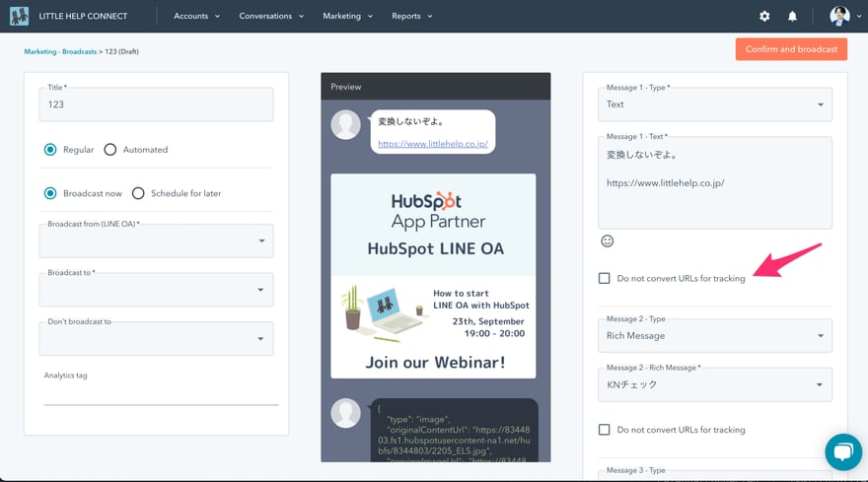Viewport: 868px width, 482px height.
Task: Click the Confirm and broadcast button
Action: pyautogui.click(x=790, y=49)
